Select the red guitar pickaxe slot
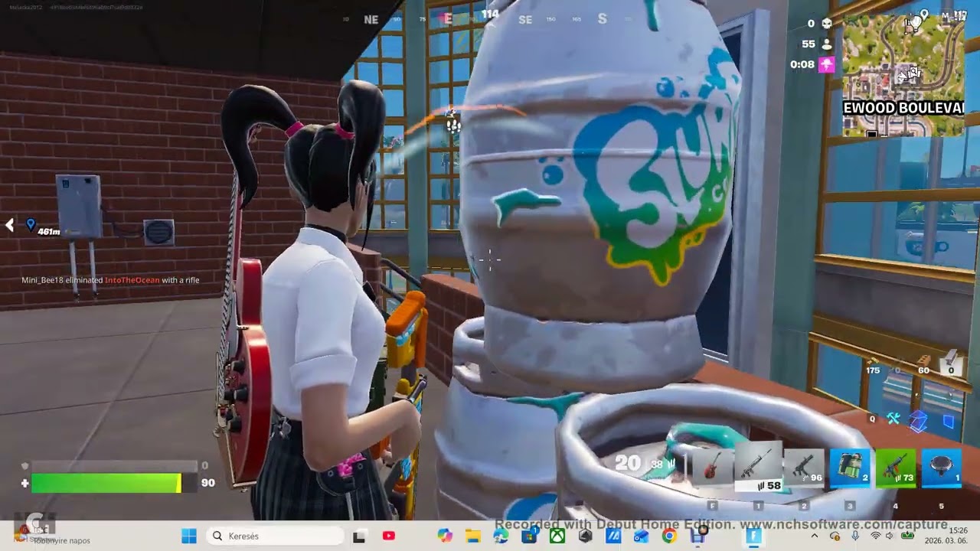Screen dimensions: 980x551 tap(713, 469)
